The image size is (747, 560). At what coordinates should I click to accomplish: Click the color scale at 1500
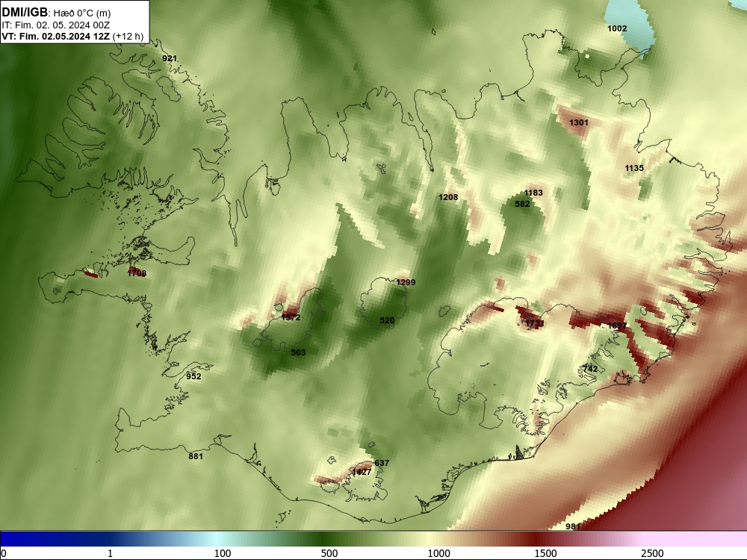pos(545,553)
